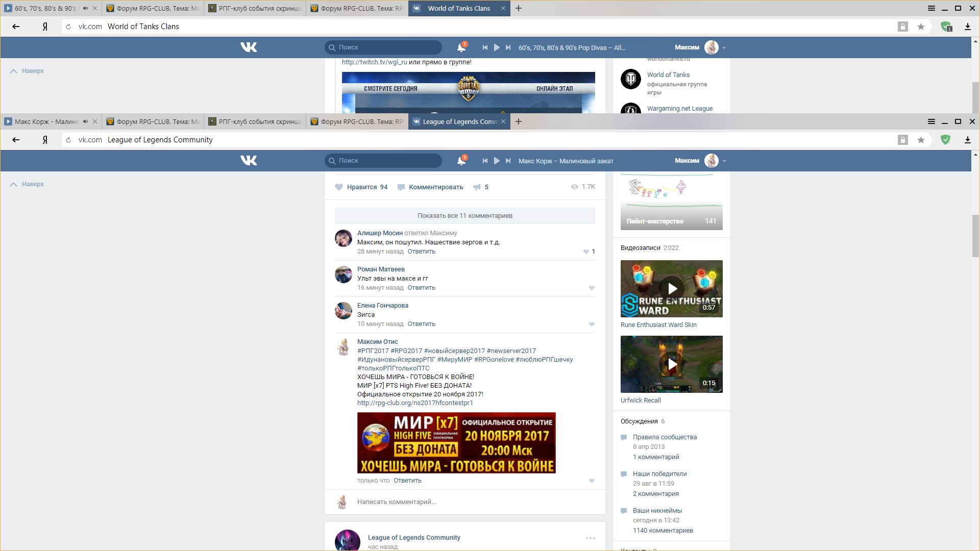980x551 pixels.
Task: Share the post with 5 reposts
Action: 480,187
